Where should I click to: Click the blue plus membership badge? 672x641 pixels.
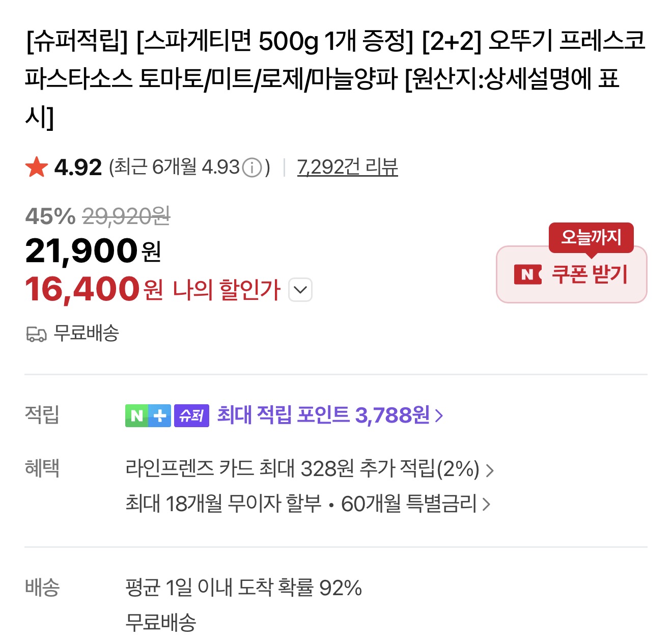click(160, 415)
